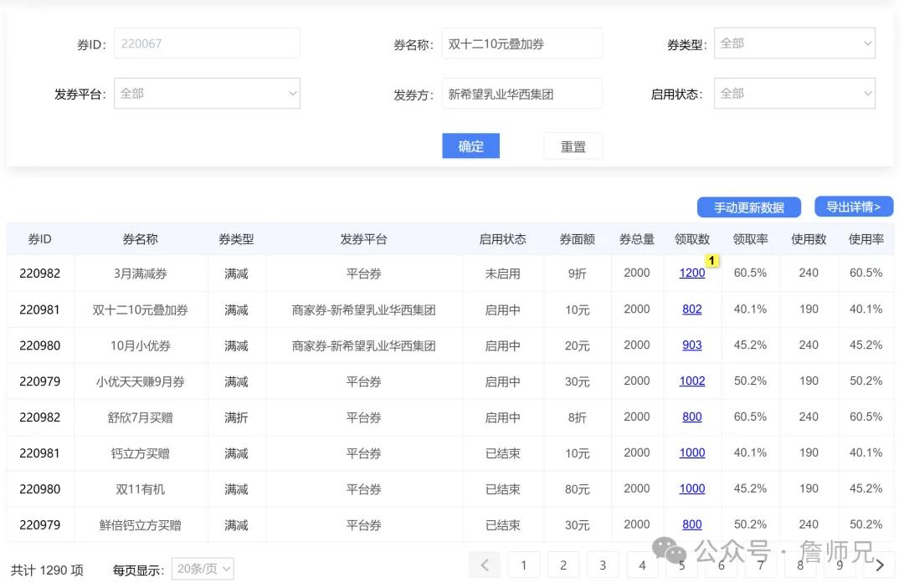Viewport: 904px width, 588px height.
Task: Click 手动更新数据 to refresh data
Action: tap(747, 207)
